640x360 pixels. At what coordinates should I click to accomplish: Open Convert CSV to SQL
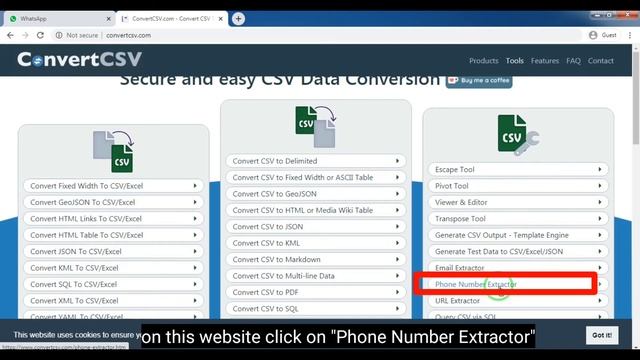tap(316, 309)
